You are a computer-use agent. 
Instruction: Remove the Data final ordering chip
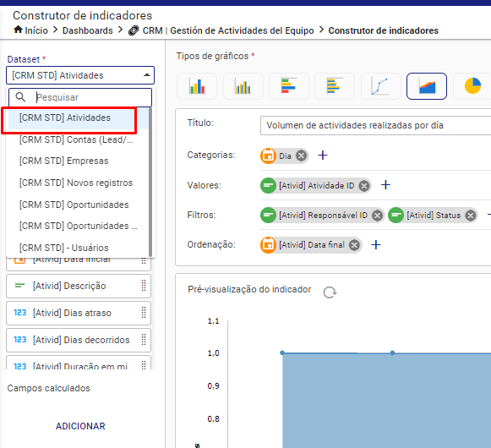(354, 245)
